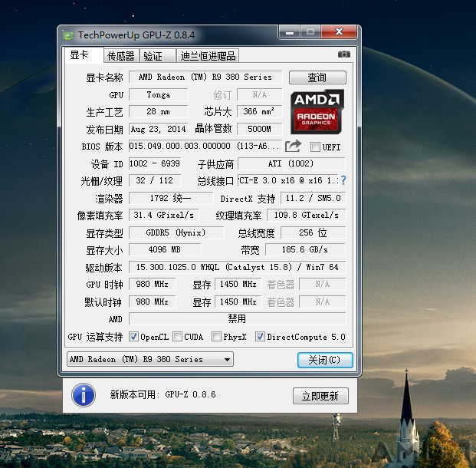The image size is (476, 468).
Task: Click the 显卡名称 field AMD Radeon R9 380
Action: click(x=205, y=77)
